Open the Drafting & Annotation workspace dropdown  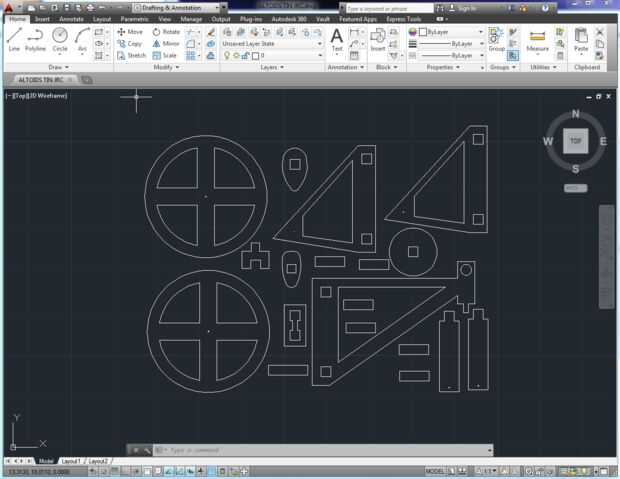176,8
